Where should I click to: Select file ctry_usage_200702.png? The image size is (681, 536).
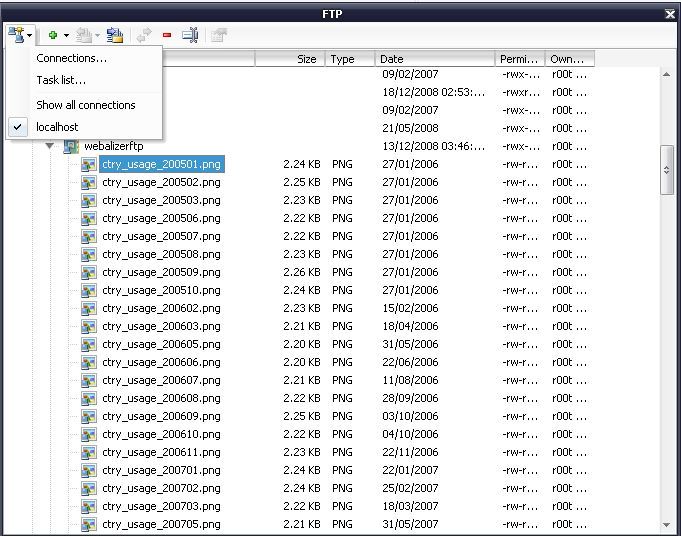(x=161, y=489)
